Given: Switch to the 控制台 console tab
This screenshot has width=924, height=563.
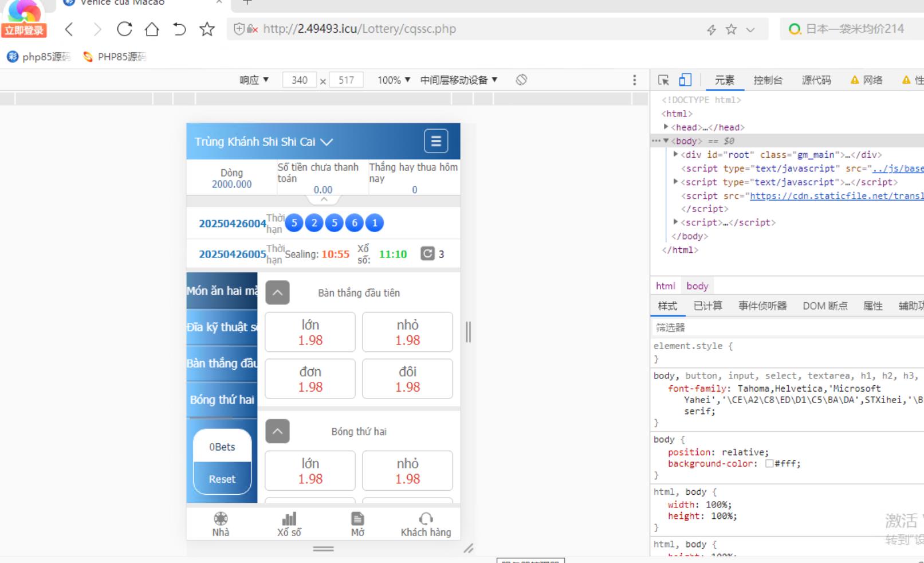Looking at the screenshot, I should click(x=768, y=80).
